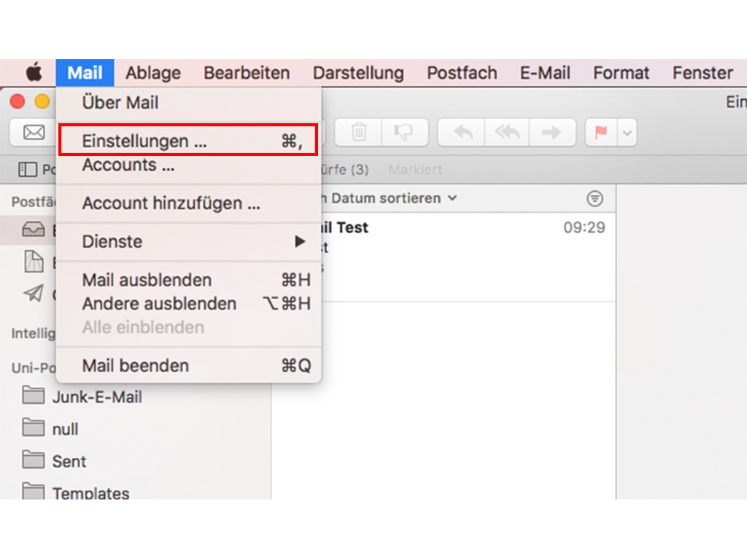The image size is (747, 560).
Task: Choose Account hinzufügen menu entry
Action: (x=171, y=203)
